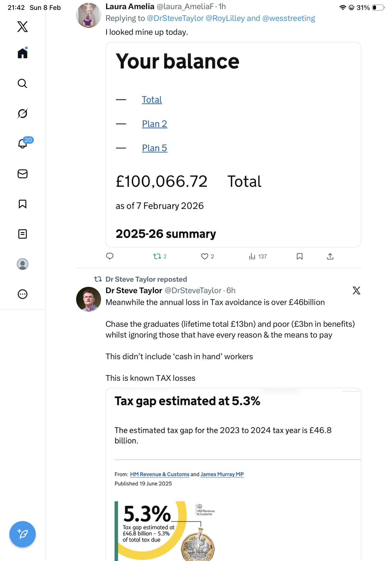Expand the More options circle menu
The image size is (392, 561).
click(23, 294)
